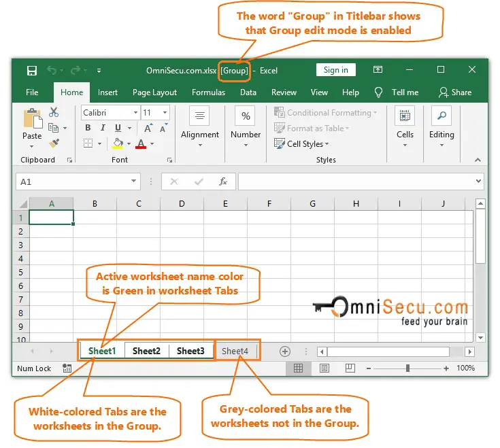Viewport: 500px width, 448px height.
Task: Switch to Page Break Preview icon
Action: [x=350, y=368]
